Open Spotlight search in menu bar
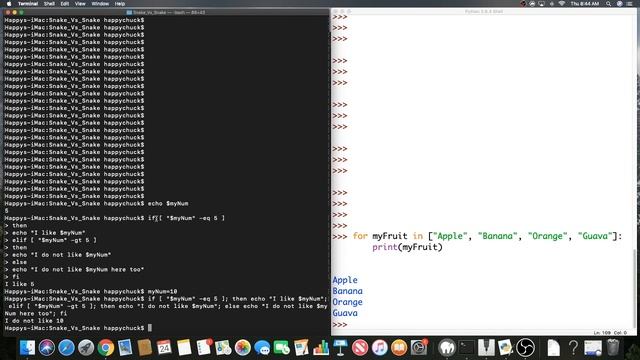Viewport: 640px width, 360px height. click(x=608, y=4)
